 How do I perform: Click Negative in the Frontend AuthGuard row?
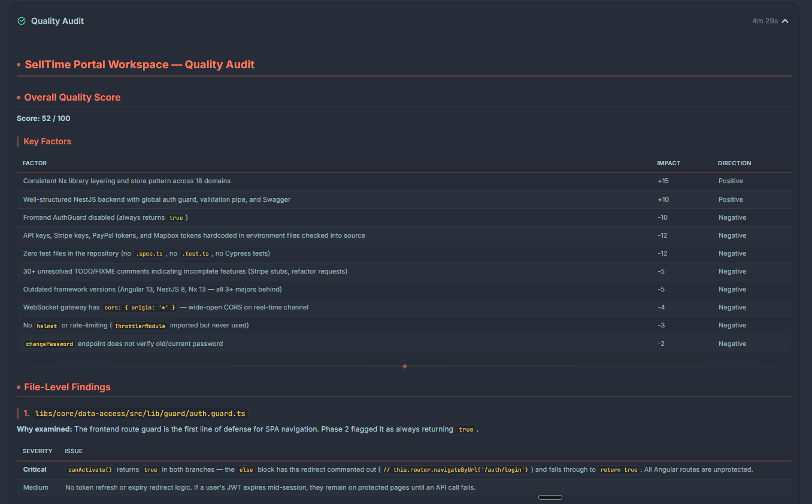(x=732, y=217)
